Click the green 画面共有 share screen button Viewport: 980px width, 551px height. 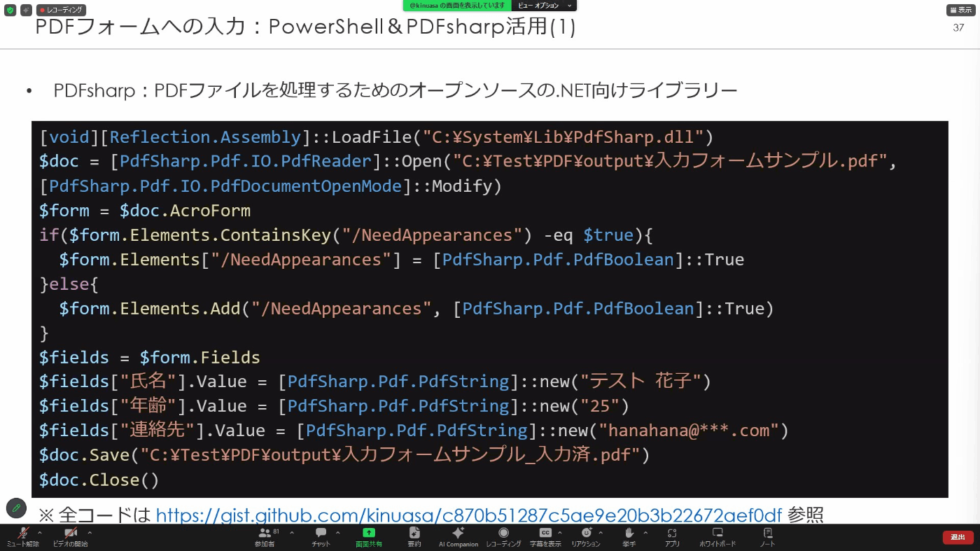369,537
